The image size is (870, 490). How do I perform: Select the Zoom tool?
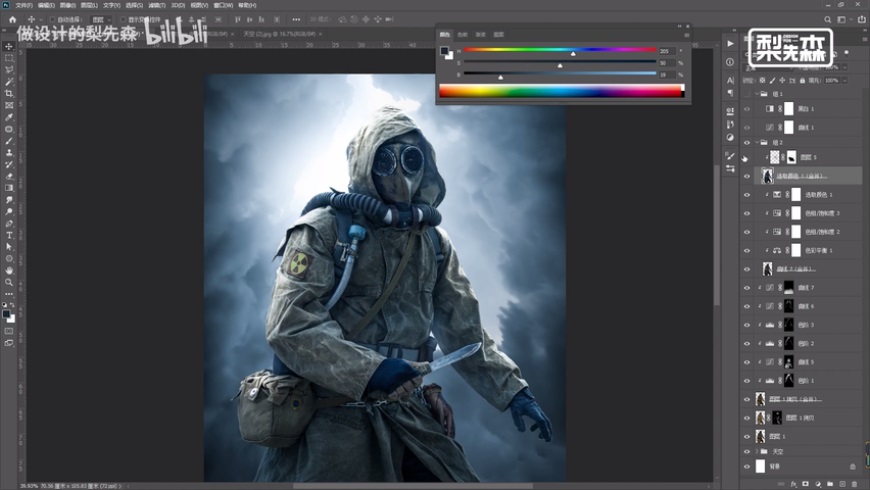point(9,282)
